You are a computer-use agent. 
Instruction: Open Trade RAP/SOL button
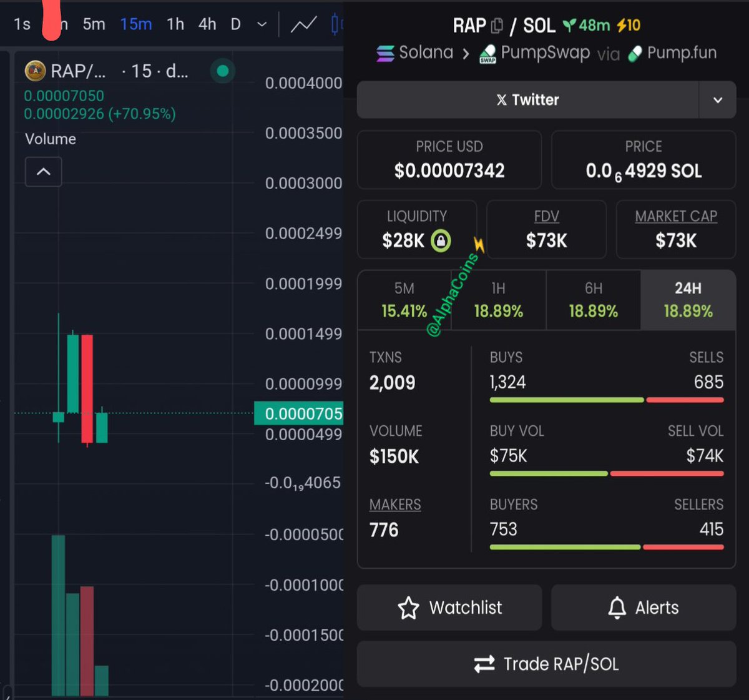[x=546, y=664]
